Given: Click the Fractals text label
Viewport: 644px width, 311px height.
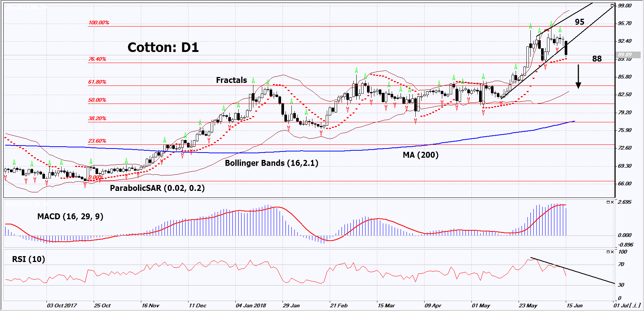Looking at the screenshot, I should point(231,80).
